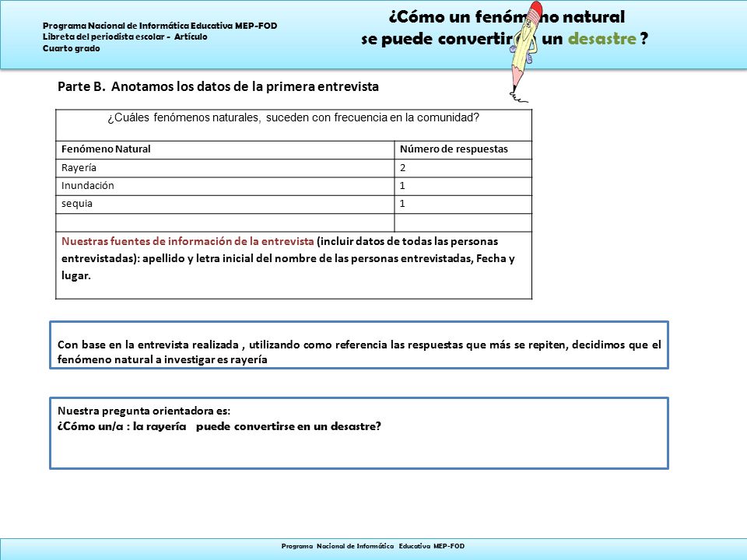
Task: Click the 'Inundación' table cell
Action: (x=225, y=186)
